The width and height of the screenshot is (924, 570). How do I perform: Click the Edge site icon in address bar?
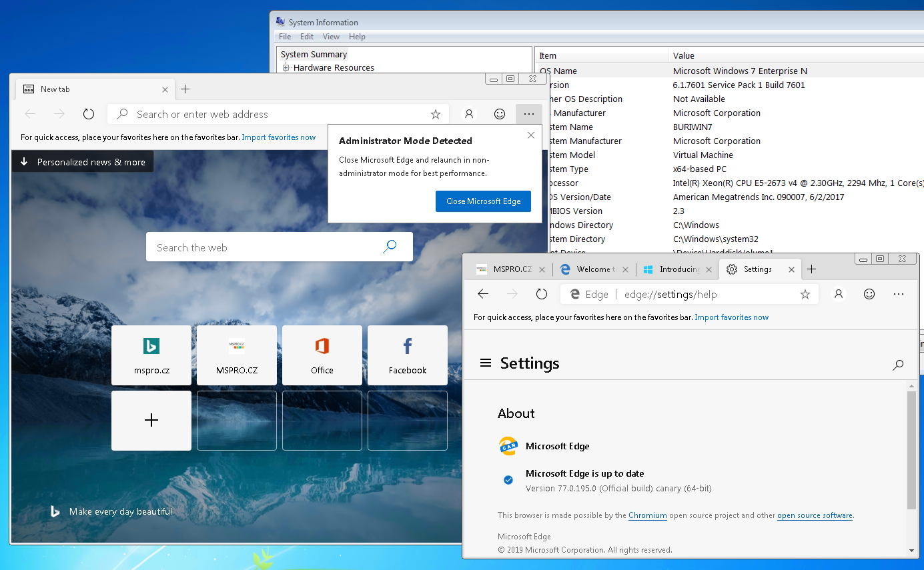tap(574, 294)
